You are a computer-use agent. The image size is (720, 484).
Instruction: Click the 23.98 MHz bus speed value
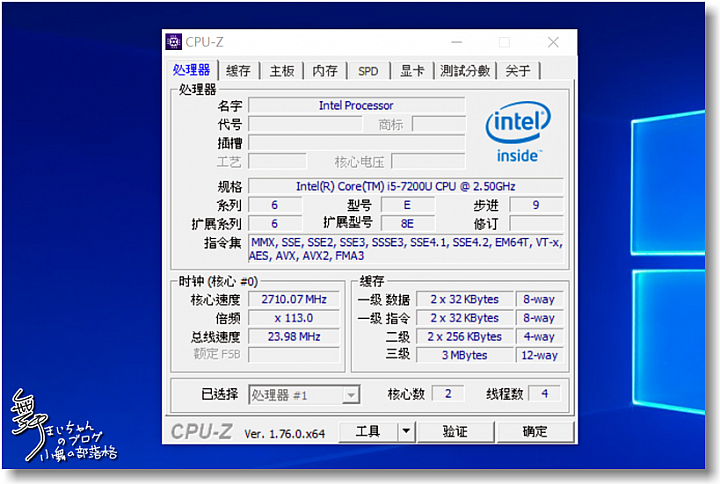294,337
